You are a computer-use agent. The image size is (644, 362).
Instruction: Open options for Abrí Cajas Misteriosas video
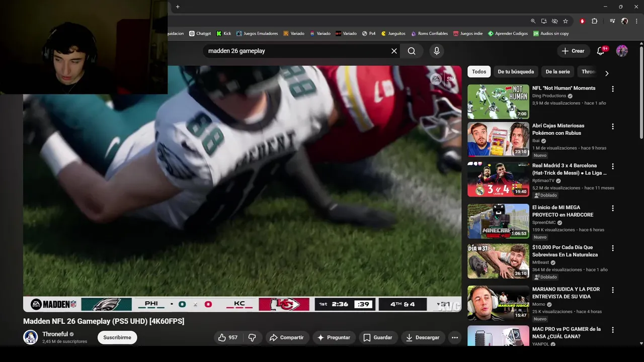pyautogui.click(x=612, y=127)
